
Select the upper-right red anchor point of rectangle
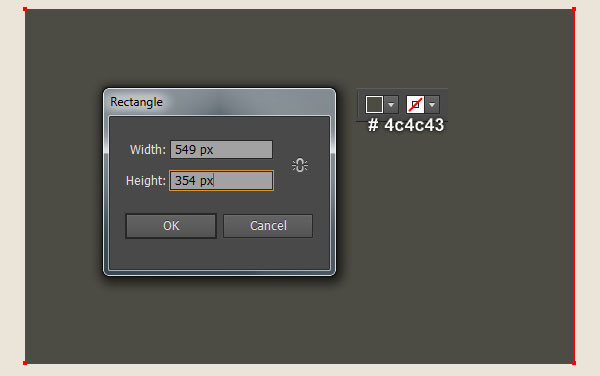(x=574, y=9)
